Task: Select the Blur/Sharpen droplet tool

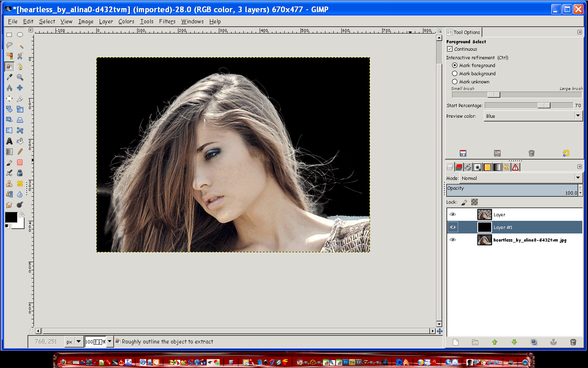Action: pos(20,194)
